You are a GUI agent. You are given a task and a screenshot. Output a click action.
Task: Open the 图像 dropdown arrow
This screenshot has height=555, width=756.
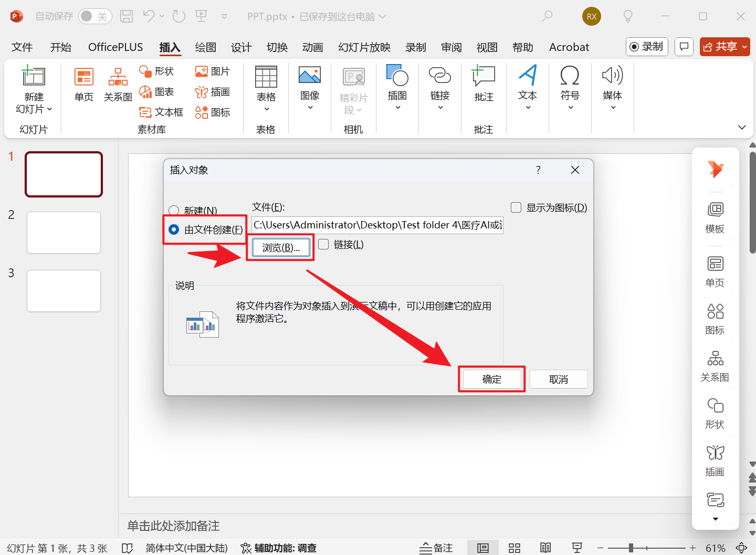[309, 108]
